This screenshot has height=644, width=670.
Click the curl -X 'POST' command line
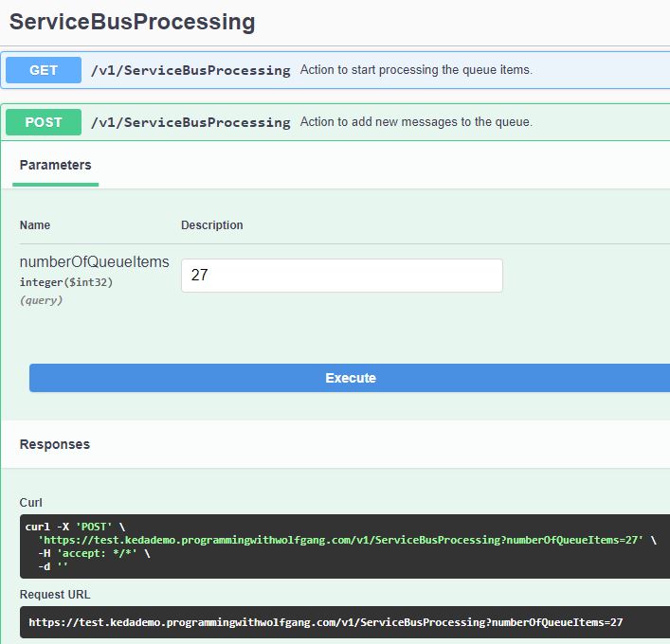[x=74, y=527]
